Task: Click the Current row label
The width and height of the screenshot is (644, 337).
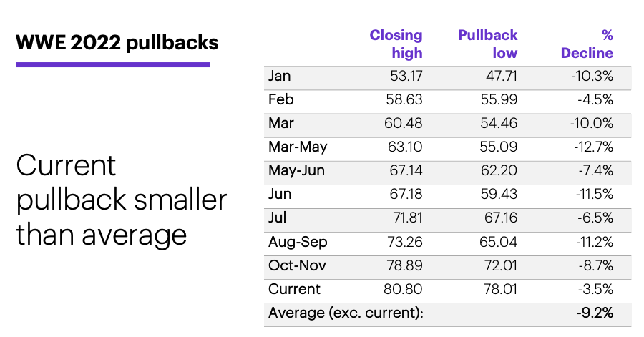Action: pyautogui.click(x=294, y=289)
